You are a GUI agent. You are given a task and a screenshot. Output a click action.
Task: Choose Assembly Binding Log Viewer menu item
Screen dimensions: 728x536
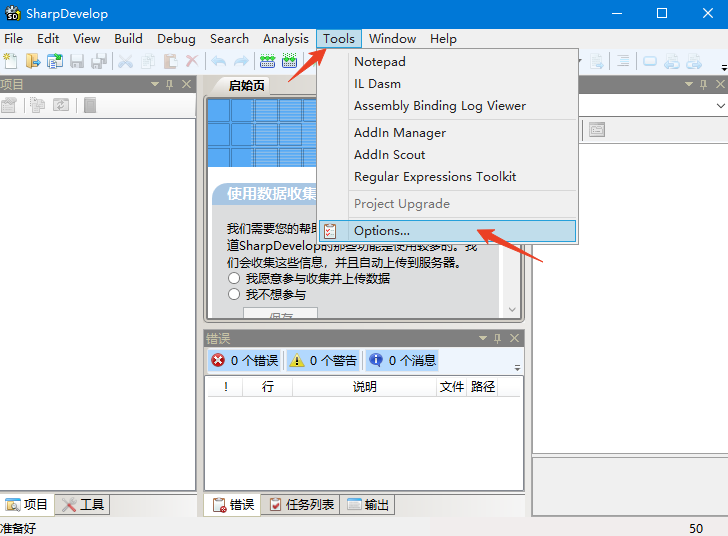click(448, 106)
